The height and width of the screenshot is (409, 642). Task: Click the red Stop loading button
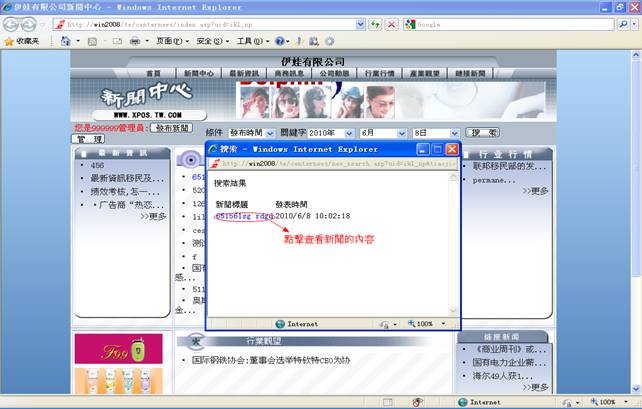[x=390, y=23]
